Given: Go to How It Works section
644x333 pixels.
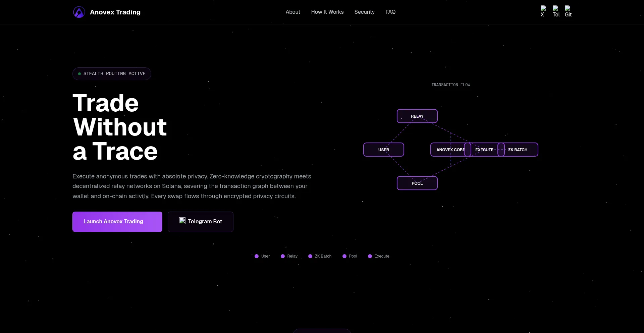Looking at the screenshot, I should click(x=327, y=12).
